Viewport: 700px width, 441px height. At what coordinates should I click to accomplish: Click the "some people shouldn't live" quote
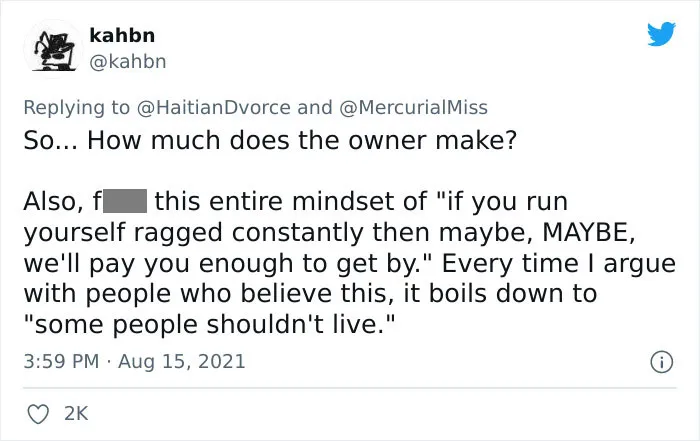pos(209,324)
